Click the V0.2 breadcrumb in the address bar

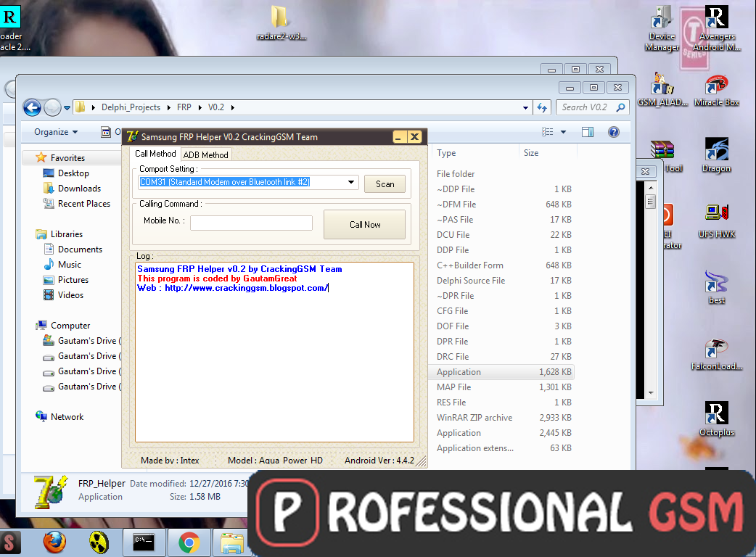(x=216, y=107)
